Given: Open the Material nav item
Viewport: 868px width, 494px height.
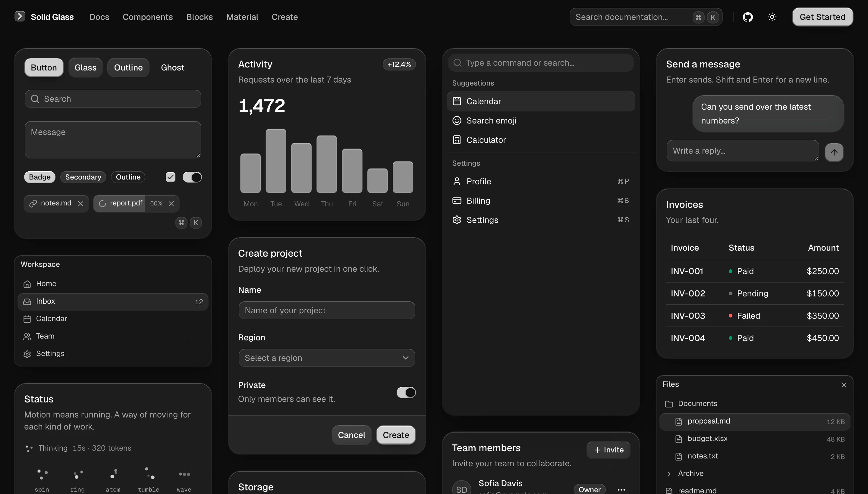Looking at the screenshot, I should pyautogui.click(x=242, y=17).
